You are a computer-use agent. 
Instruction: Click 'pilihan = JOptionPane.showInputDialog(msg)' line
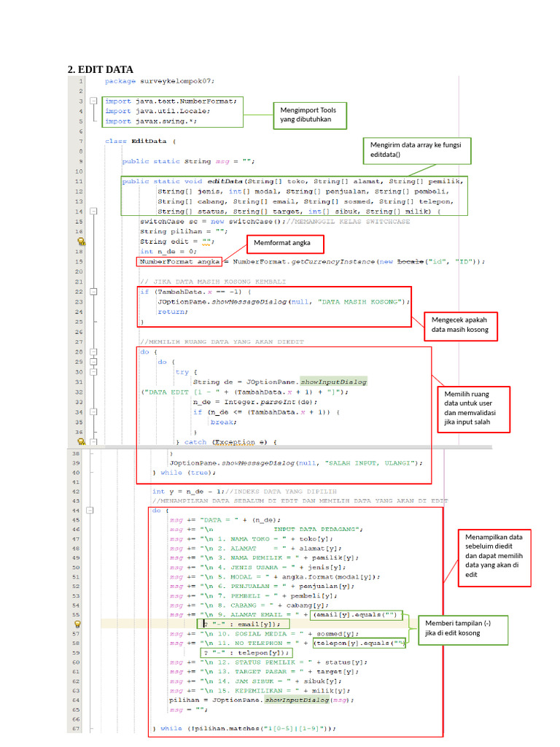[262, 700]
